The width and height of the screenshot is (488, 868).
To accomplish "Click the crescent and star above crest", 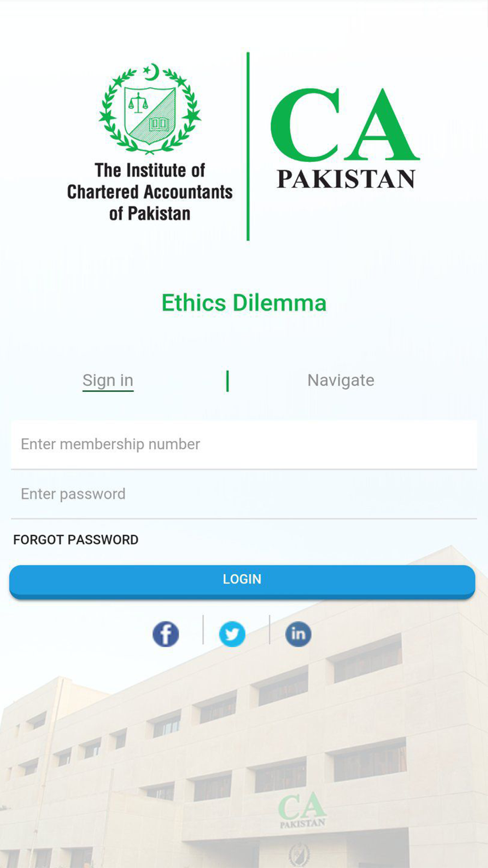I will 152,72.
